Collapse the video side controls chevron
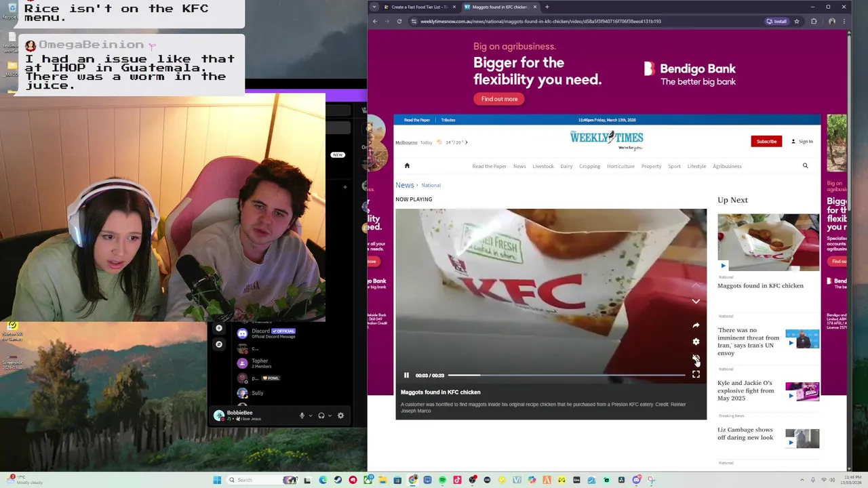The width and height of the screenshot is (868, 488). tap(696, 301)
